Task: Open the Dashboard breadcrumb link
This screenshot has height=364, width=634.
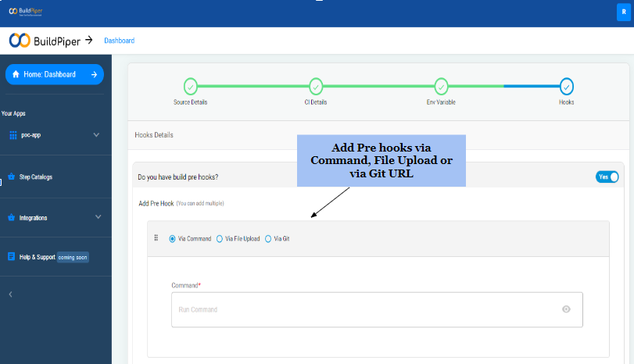Action: click(120, 41)
